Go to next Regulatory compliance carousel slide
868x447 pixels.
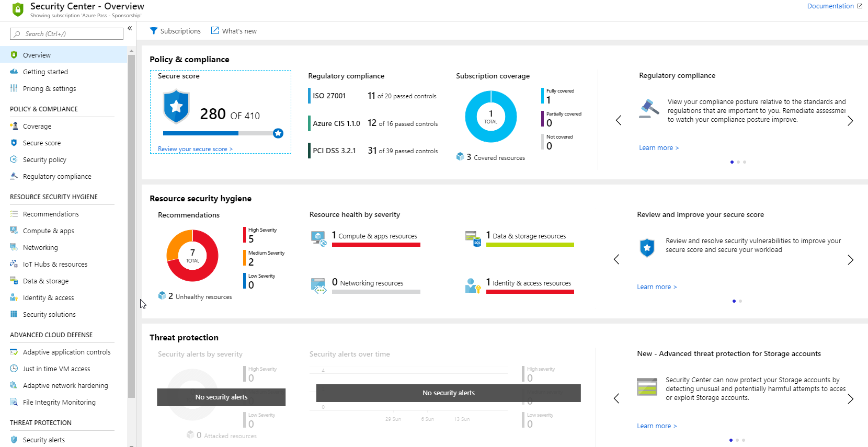coord(850,121)
